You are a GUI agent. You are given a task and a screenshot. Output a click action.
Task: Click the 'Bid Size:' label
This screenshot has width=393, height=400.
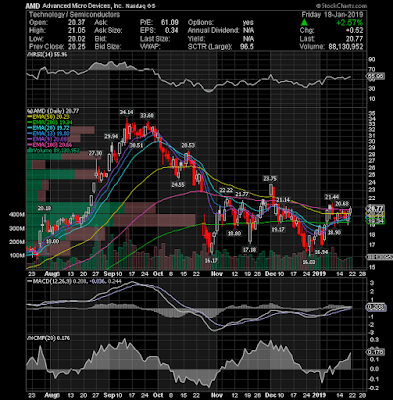(108, 46)
